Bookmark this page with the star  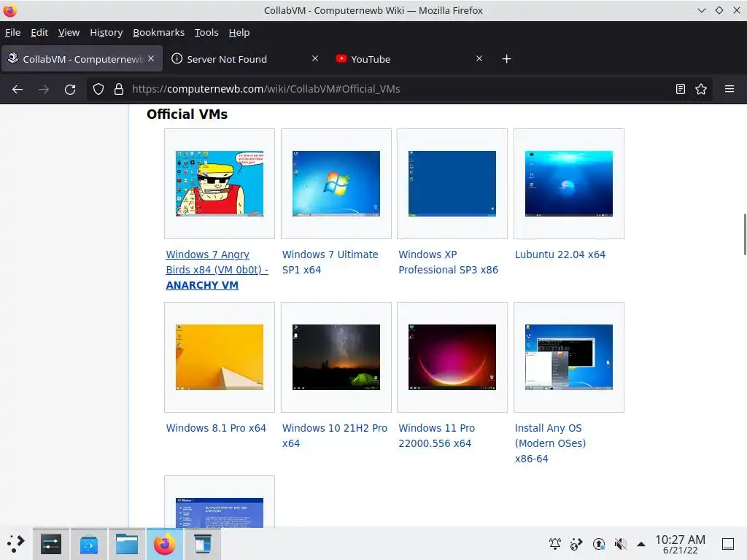click(x=701, y=89)
